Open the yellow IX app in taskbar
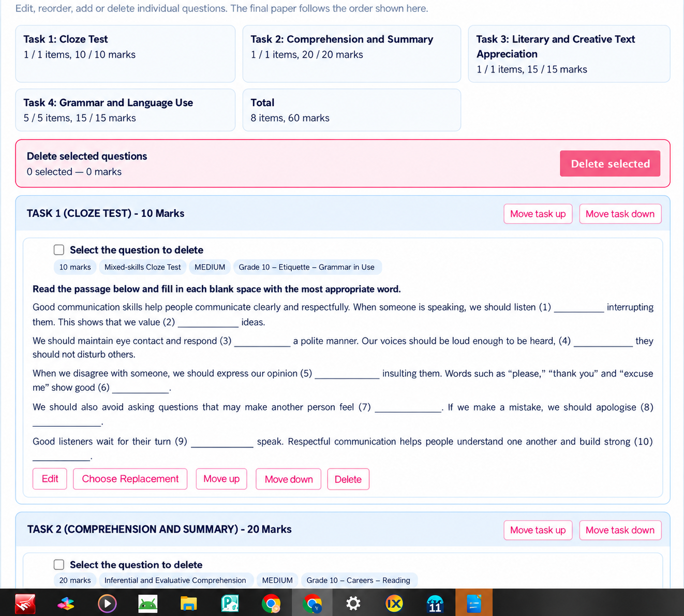 tap(394, 604)
